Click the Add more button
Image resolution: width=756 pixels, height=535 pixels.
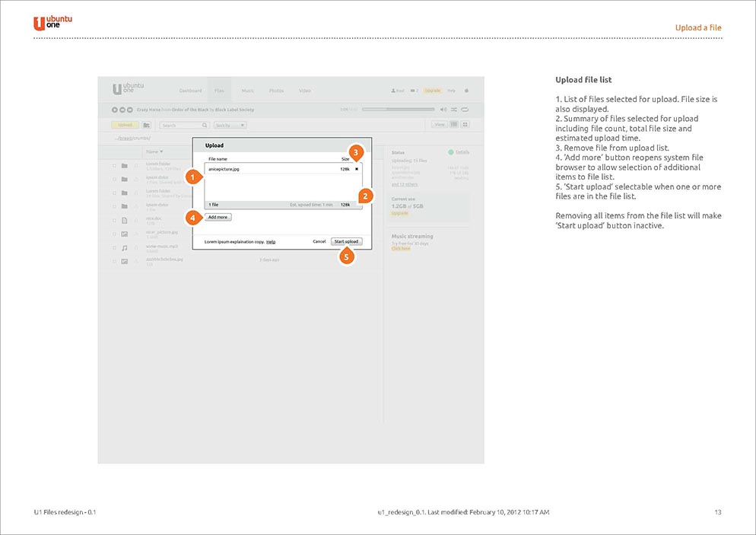[218, 217]
